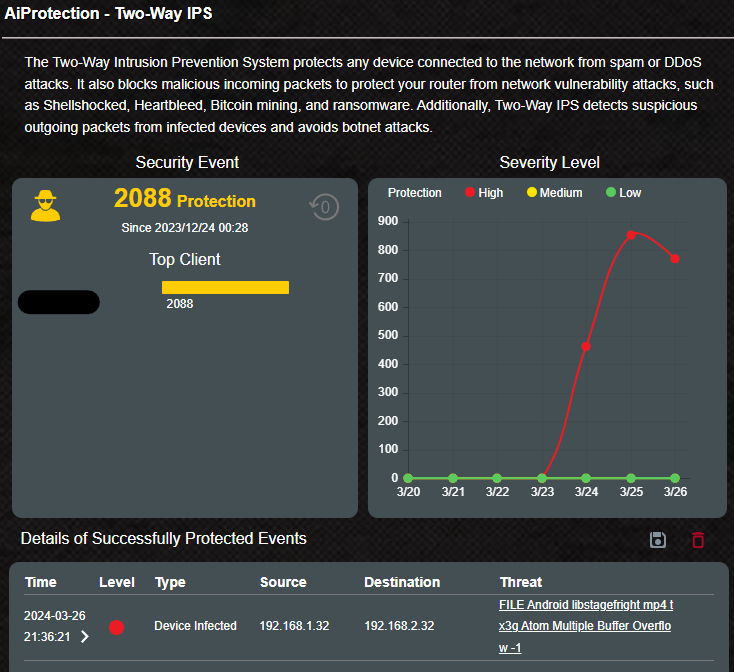
Task: Click the Destination column header
Action: 402,582
